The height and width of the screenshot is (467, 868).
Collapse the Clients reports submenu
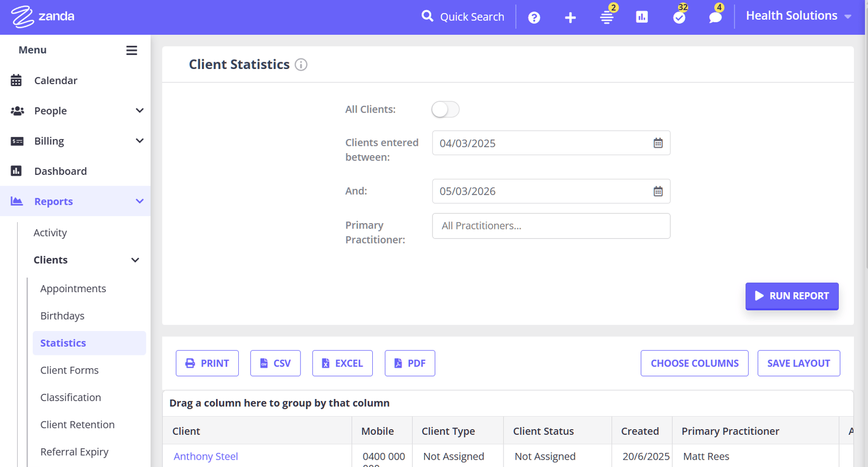pos(135,260)
